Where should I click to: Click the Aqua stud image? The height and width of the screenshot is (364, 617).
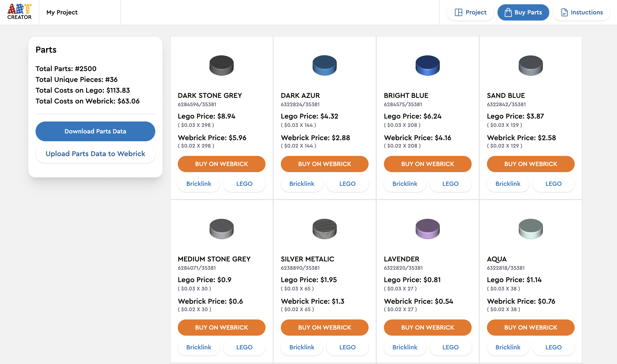(x=531, y=229)
